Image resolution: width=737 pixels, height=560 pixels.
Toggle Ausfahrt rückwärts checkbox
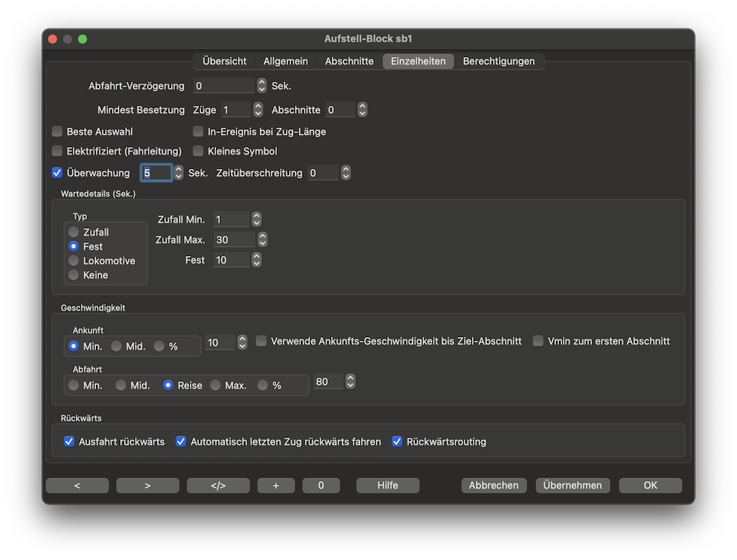point(69,442)
